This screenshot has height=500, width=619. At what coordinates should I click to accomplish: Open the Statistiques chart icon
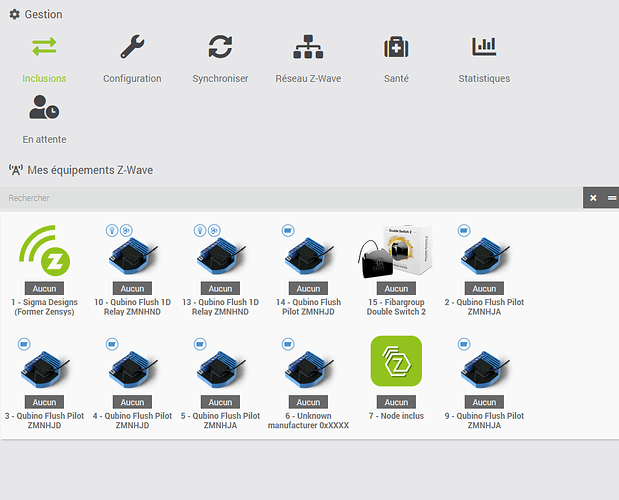click(x=484, y=47)
